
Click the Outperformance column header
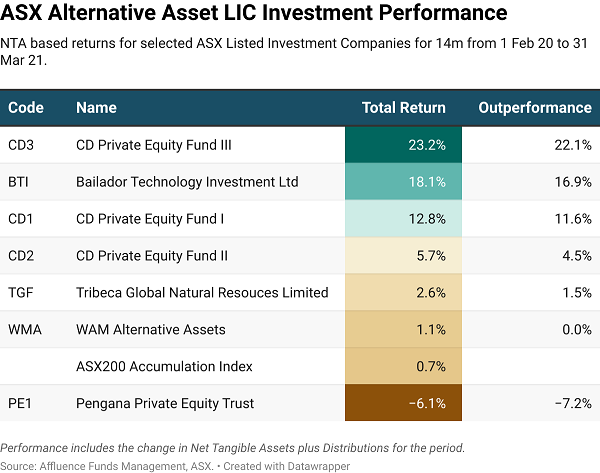pyautogui.click(x=535, y=108)
